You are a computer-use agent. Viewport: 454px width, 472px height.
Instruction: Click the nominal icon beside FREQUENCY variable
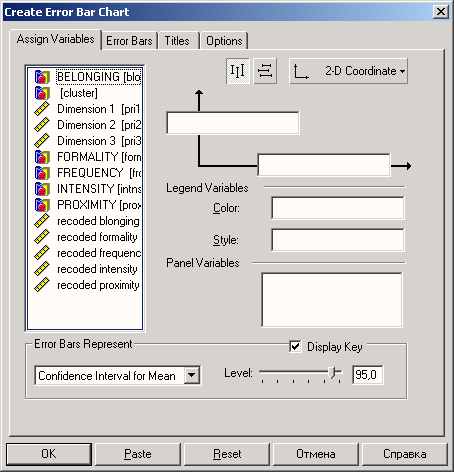pos(42,173)
